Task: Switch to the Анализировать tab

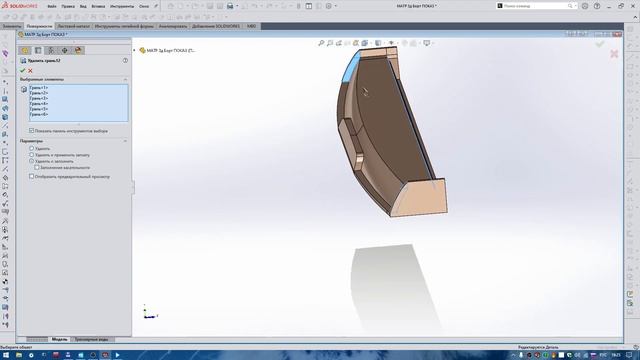Action: [x=173, y=26]
